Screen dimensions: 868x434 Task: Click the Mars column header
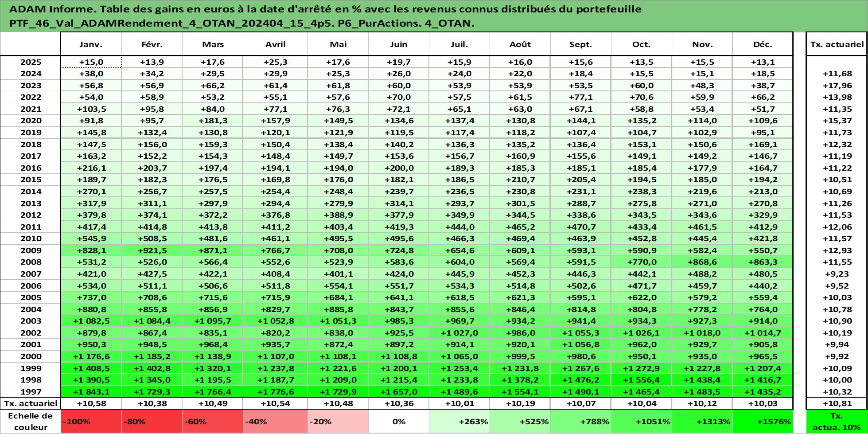coord(213,44)
